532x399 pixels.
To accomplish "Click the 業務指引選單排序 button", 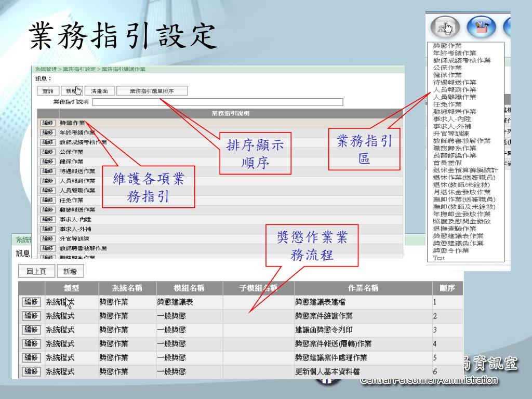I will [x=152, y=91].
